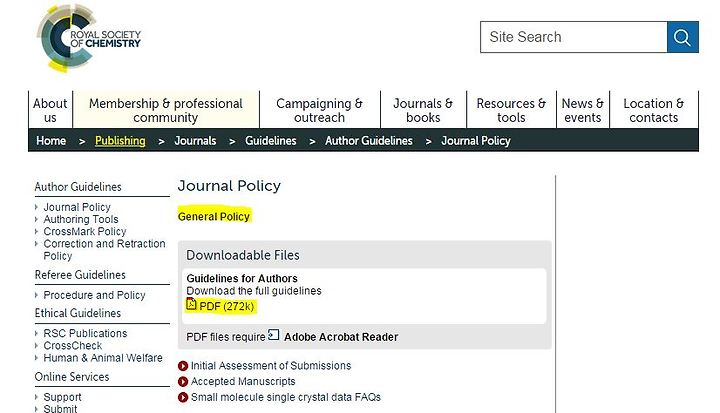
Task: Download the PDF (272k) guidelines
Action: coord(226,306)
